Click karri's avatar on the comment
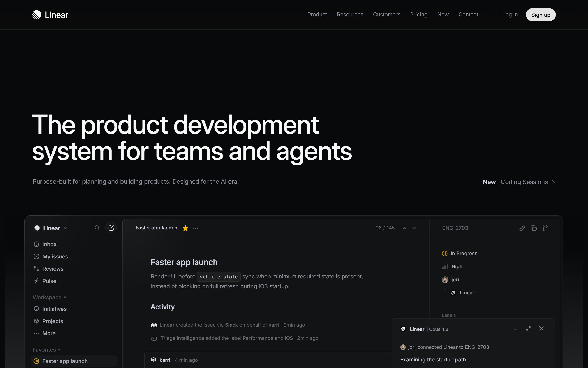This screenshot has height=368, width=588. (154, 360)
